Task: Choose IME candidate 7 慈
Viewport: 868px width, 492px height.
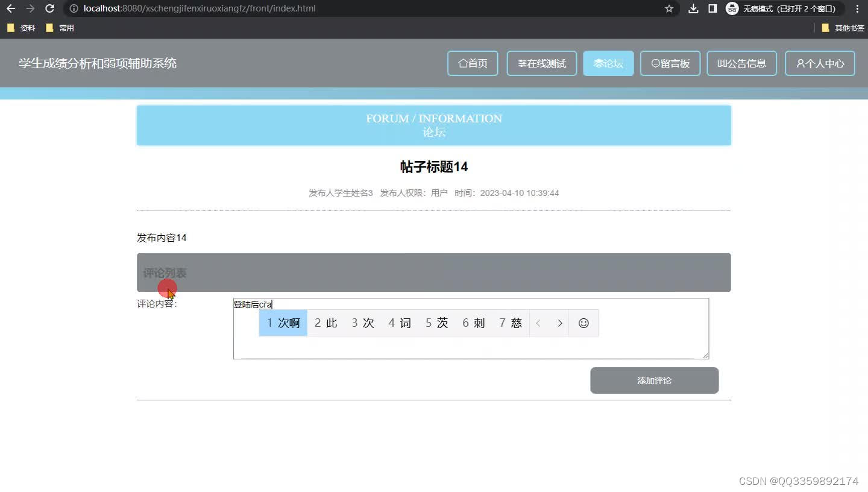Action: pyautogui.click(x=511, y=323)
